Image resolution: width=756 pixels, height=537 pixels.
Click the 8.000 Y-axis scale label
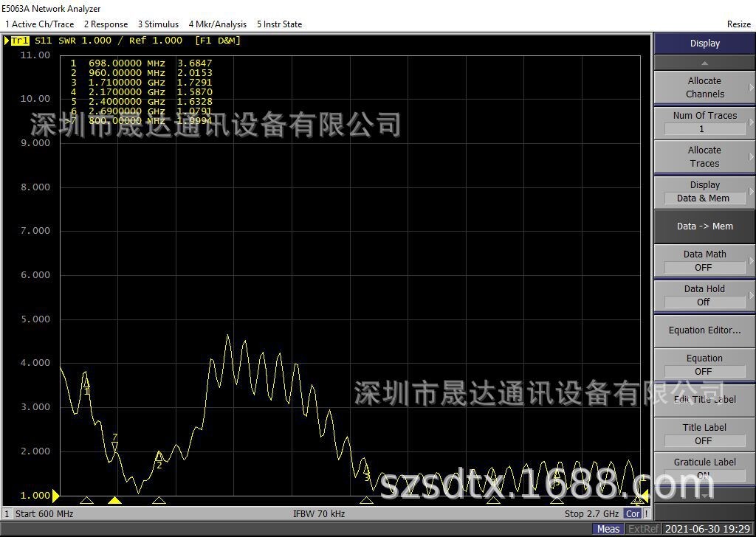click(x=35, y=187)
